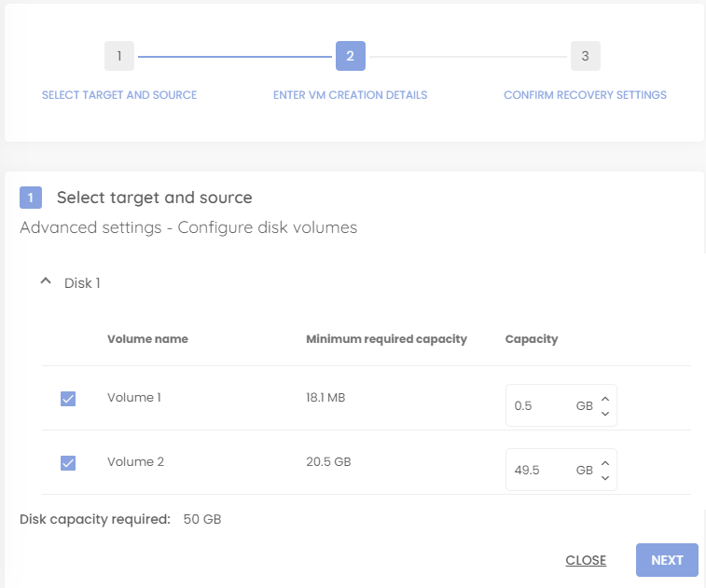706x588 pixels.
Task: Increase Volume 2 capacity with up arrow
Action: point(605,463)
